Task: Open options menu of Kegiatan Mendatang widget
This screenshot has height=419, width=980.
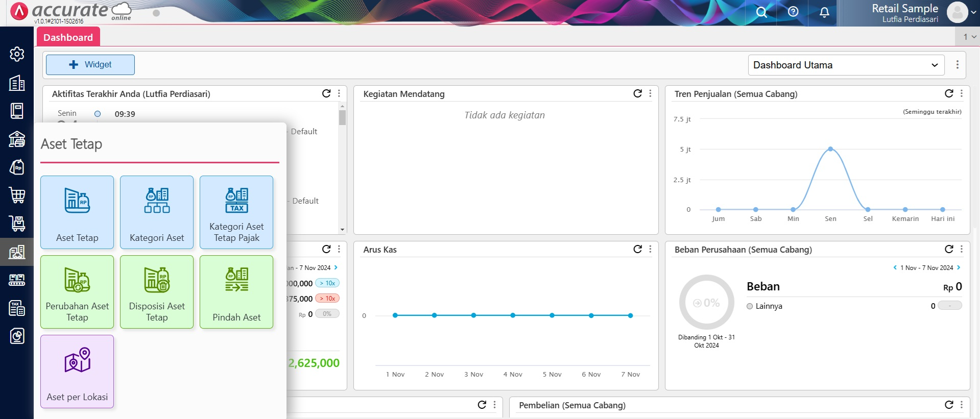Action: coord(650,93)
